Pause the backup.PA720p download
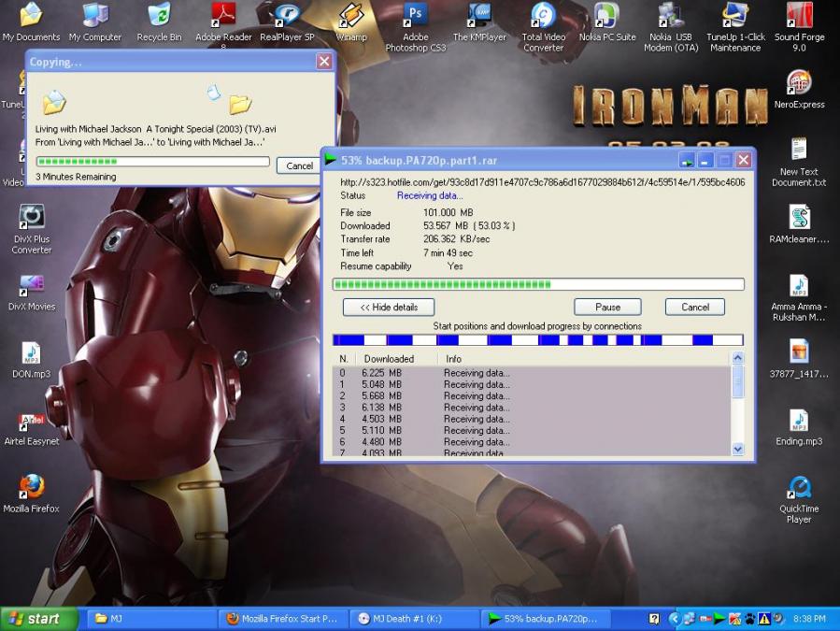The width and height of the screenshot is (840, 631). point(607,308)
